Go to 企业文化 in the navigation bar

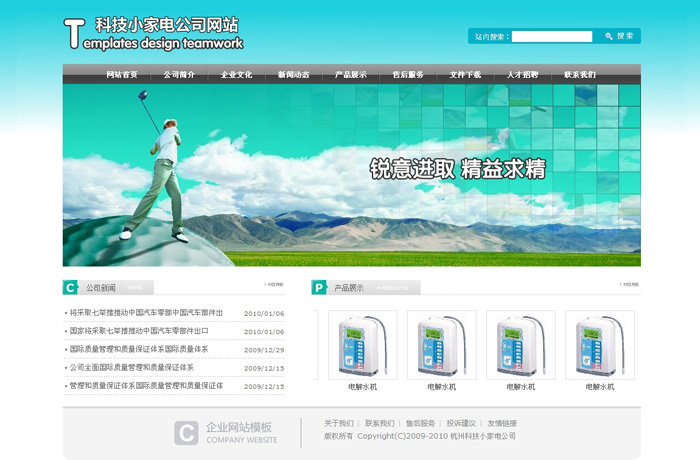coord(236,75)
